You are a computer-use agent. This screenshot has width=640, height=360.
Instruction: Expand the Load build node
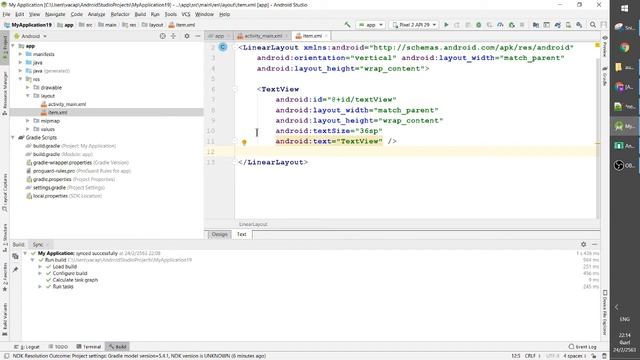40,267
